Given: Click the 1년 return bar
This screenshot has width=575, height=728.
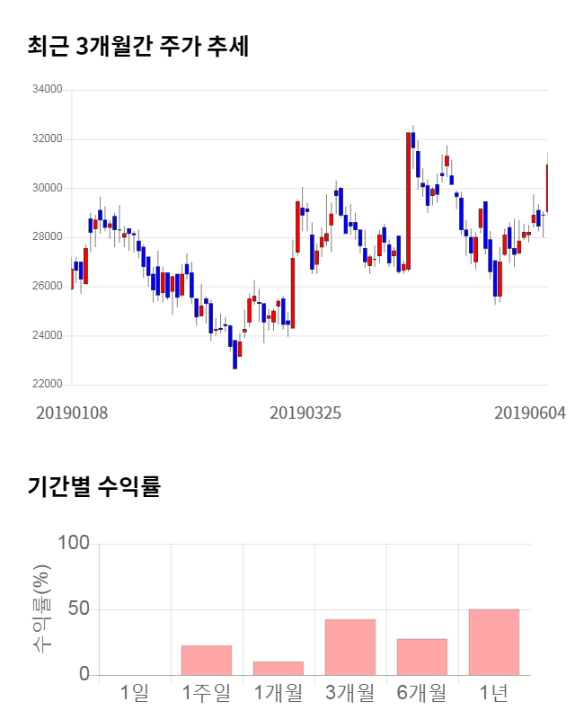Looking at the screenshot, I should [494, 642].
